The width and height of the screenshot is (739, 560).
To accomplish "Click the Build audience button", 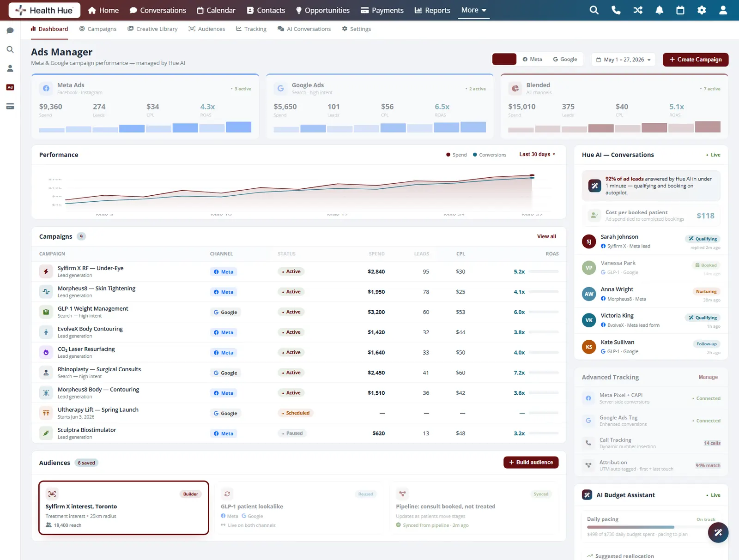I will point(531,462).
